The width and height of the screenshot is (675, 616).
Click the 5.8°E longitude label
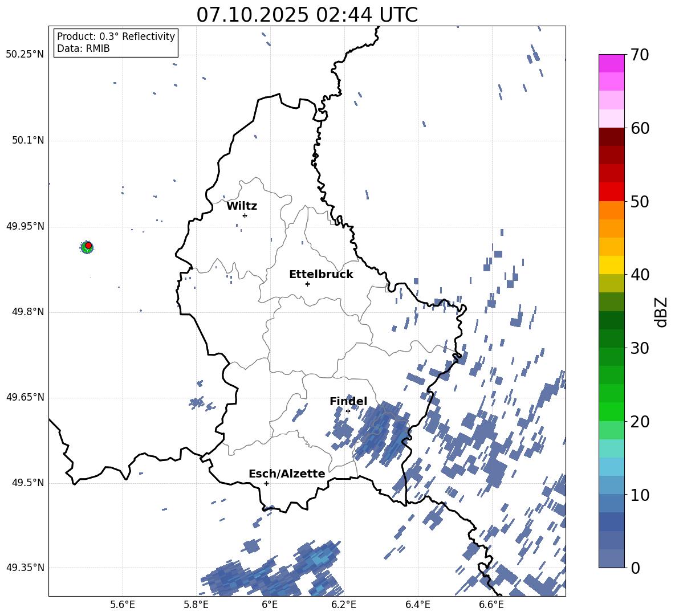(196, 605)
